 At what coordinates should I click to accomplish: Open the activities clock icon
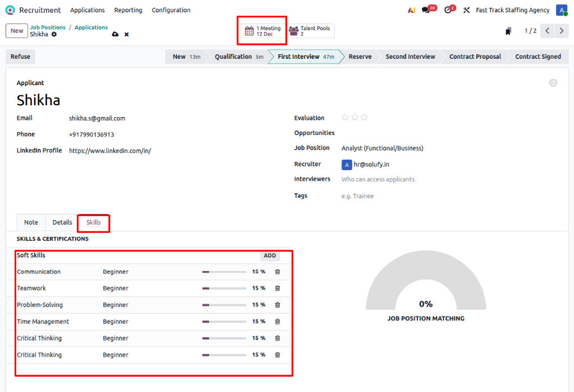pyautogui.click(x=447, y=10)
